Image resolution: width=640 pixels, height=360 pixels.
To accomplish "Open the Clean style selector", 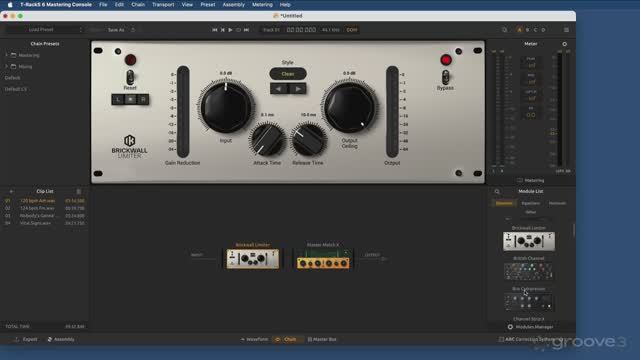I will (x=288, y=74).
